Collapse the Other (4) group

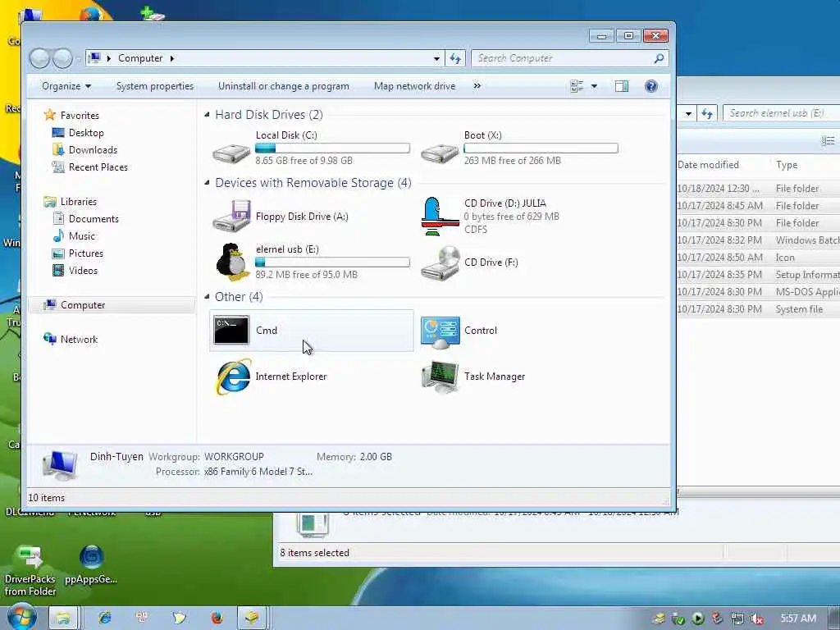(x=207, y=297)
